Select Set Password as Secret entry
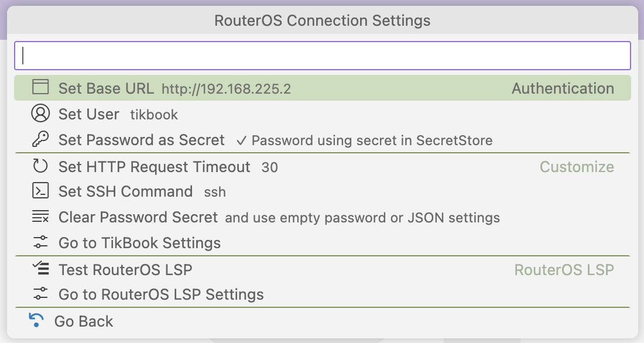The height and width of the screenshot is (343, 644). pos(323,140)
